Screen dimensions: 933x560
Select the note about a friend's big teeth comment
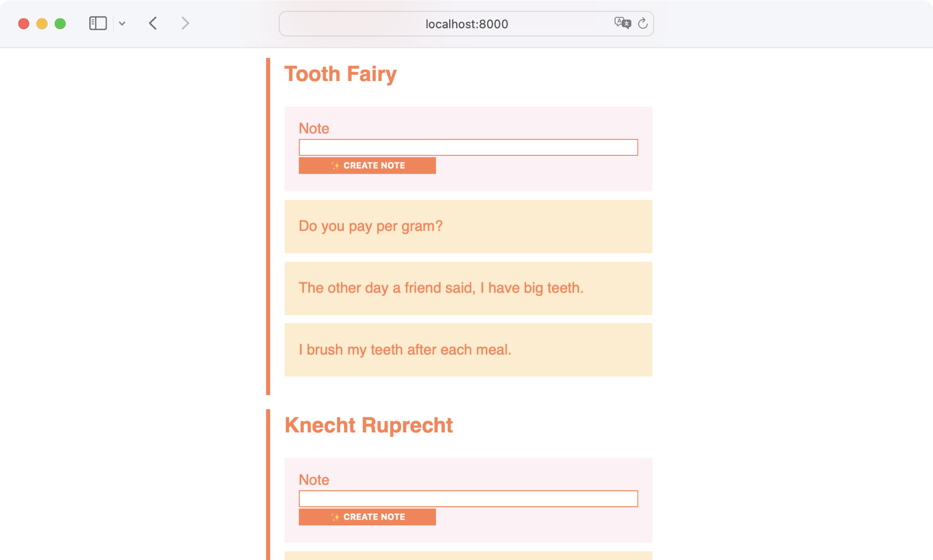(x=468, y=288)
